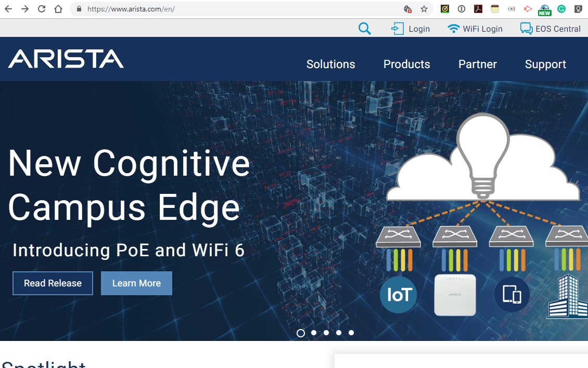
Task: Open the lightbulb extension icon
Action: pyautogui.click(x=578, y=9)
